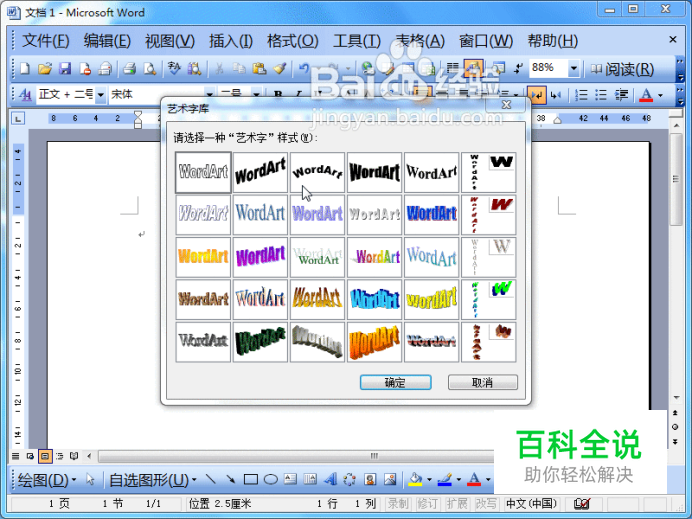
Task: Close the 艺术字库 dialog
Action: tap(507, 105)
